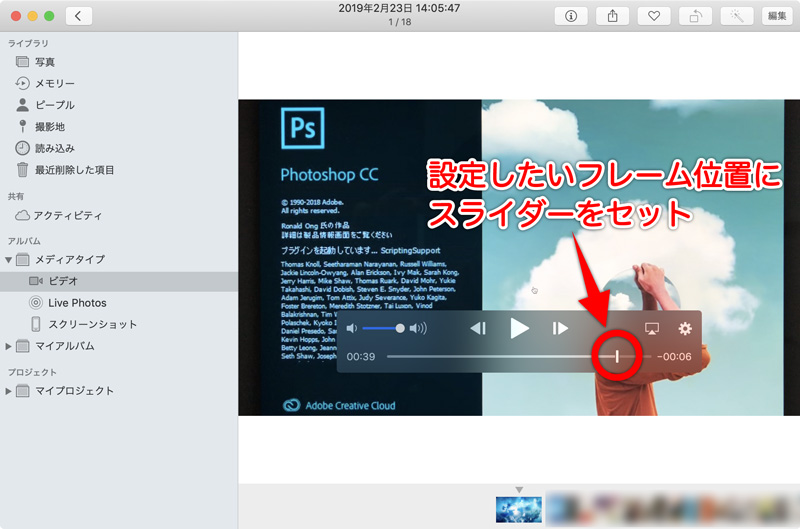
Task: Rotate the item with the rotate button
Action: pyautogui.click(x=695, y=16)
